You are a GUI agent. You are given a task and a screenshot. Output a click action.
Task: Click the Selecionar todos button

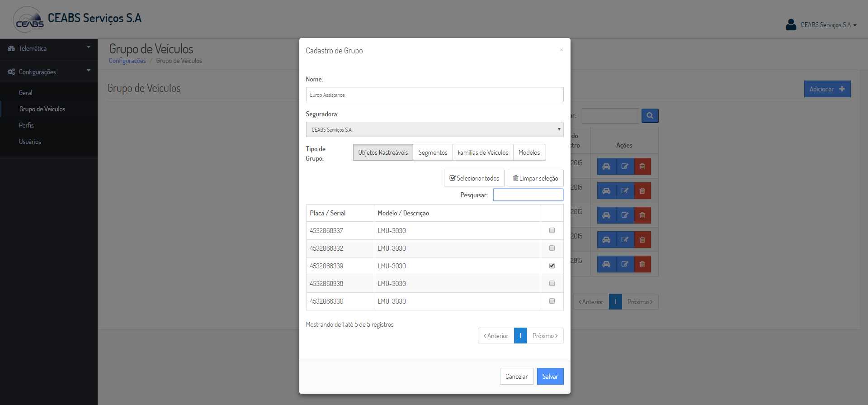(x=474, y=178)
